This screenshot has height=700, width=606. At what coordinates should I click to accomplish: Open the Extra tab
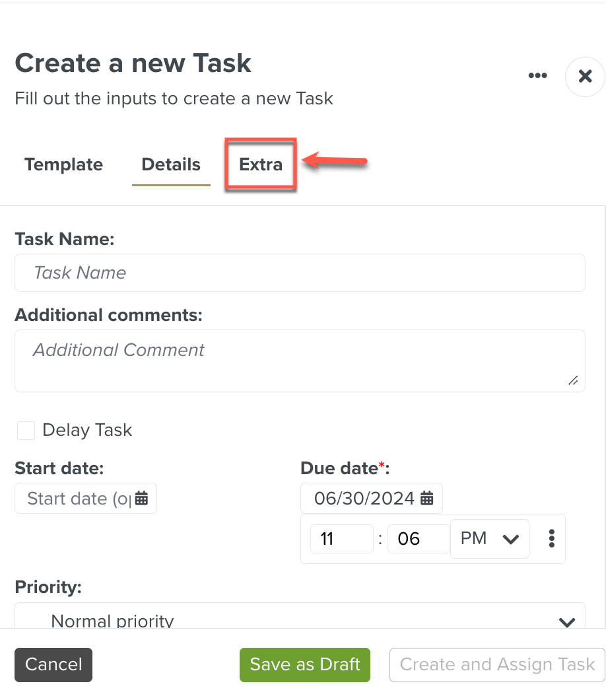pyautogui.click(x=261, y=164)
